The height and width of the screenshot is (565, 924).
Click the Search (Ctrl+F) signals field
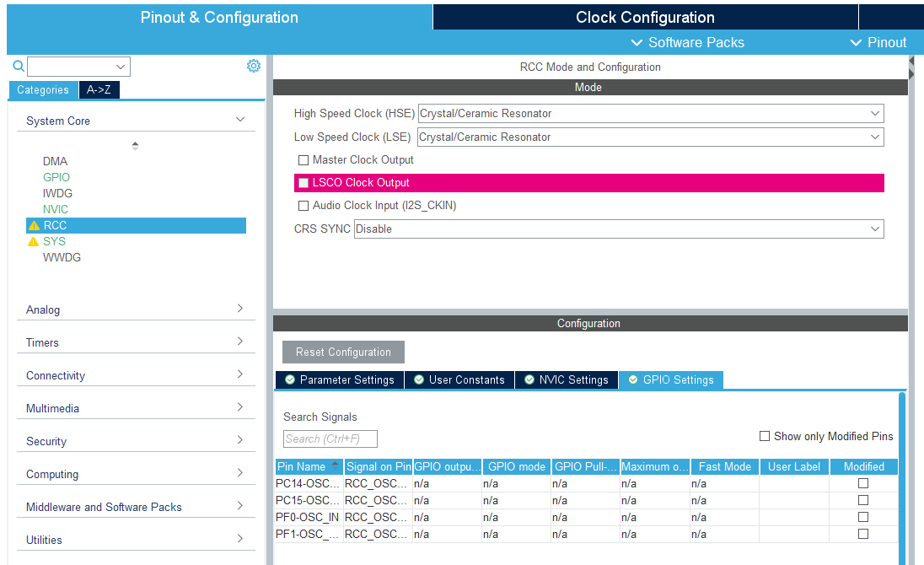coord(330,439)
